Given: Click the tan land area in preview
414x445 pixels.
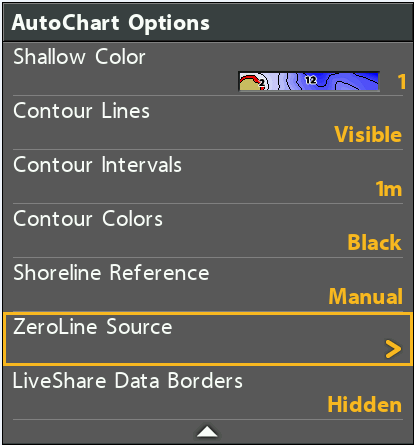Looking at the screenshot, I should point(248,85).
